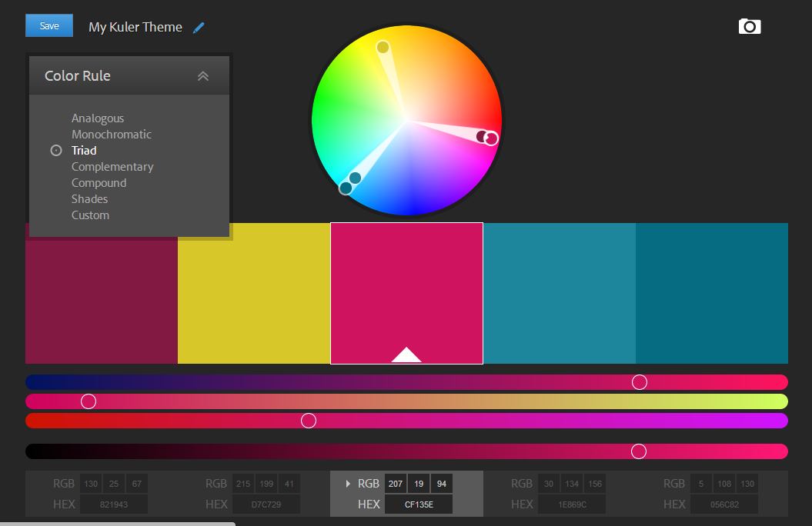Click the brightness slider handle at bottom
Screen dimensions: 812x526
click(638, 451)
